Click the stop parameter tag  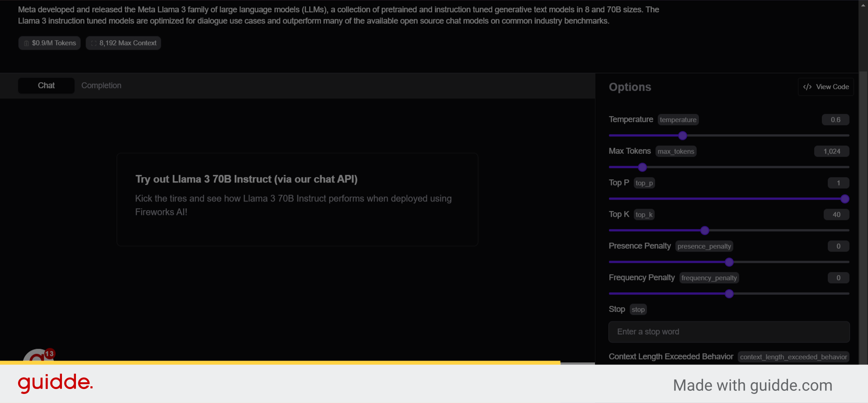(638, 309)
